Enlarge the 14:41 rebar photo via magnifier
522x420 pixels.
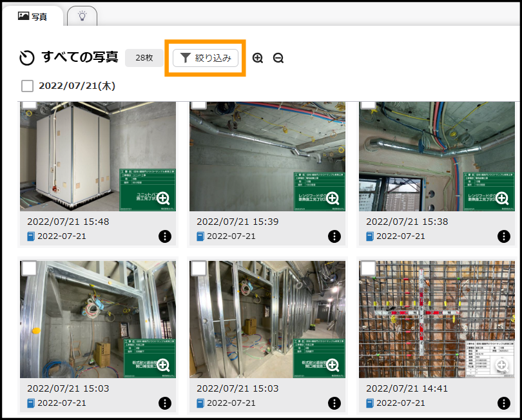point(502,365)
